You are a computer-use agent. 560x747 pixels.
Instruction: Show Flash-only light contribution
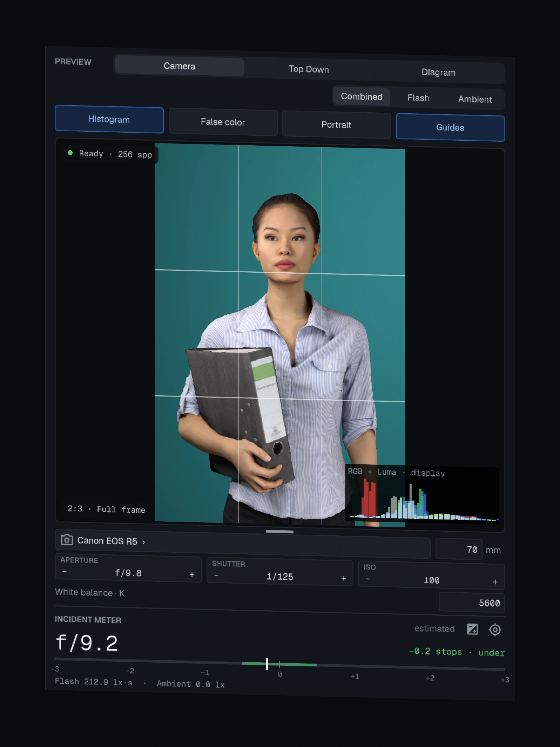click(x=418, y=98)
